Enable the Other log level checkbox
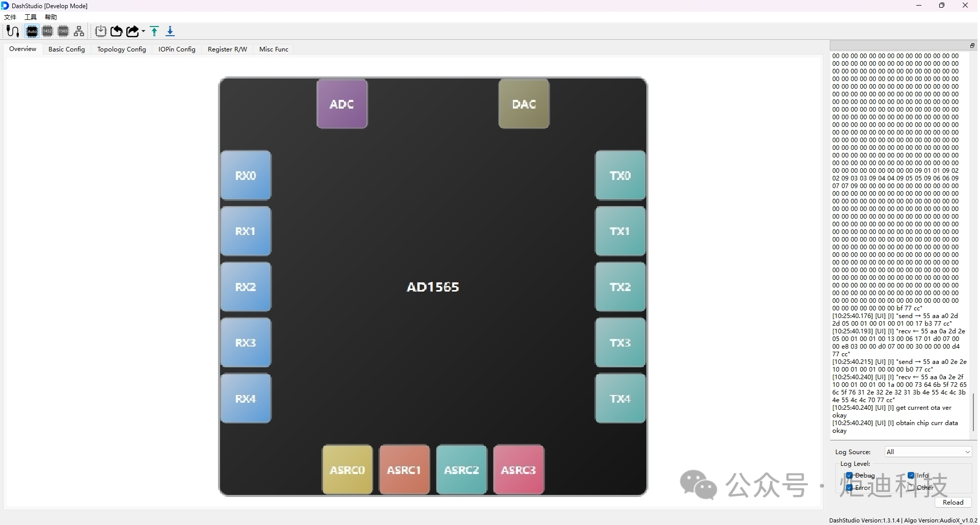980x525 pixels. 911,488
